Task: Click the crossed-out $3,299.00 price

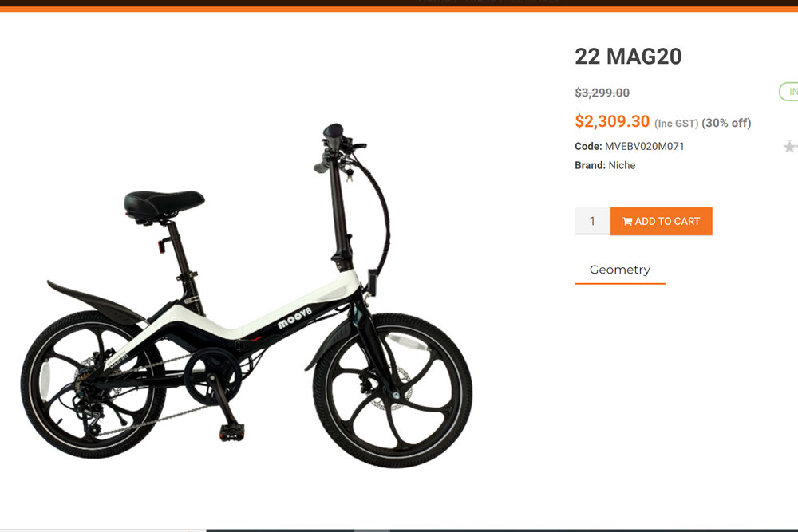Action: pyautogui.click(x=602, y=93)
